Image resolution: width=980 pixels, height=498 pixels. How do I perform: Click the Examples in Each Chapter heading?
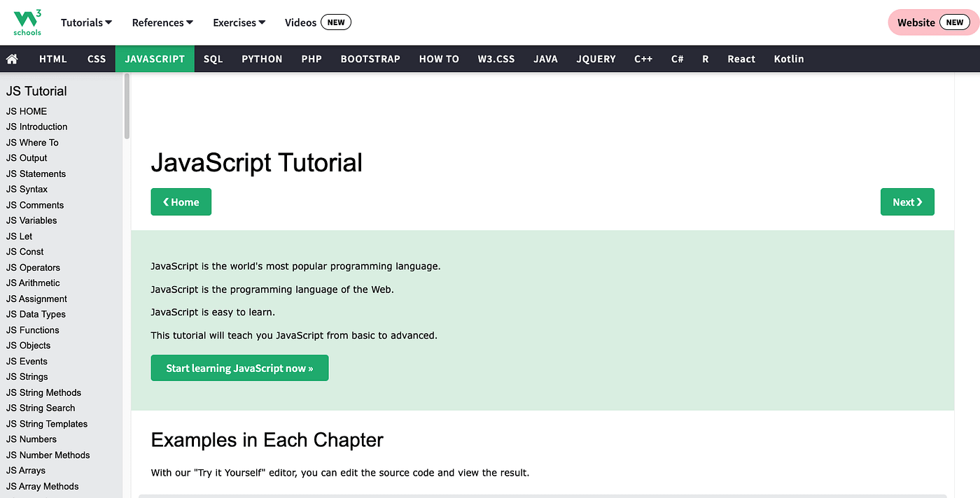tap(267, 440)
